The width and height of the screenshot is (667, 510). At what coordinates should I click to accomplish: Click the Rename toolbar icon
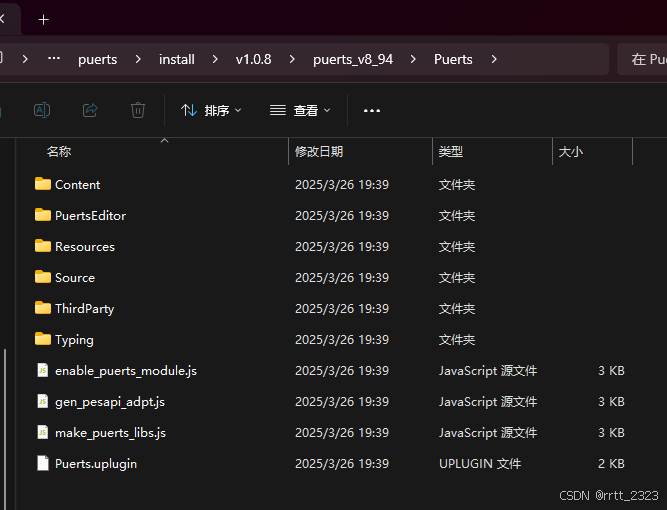(42, 110)
